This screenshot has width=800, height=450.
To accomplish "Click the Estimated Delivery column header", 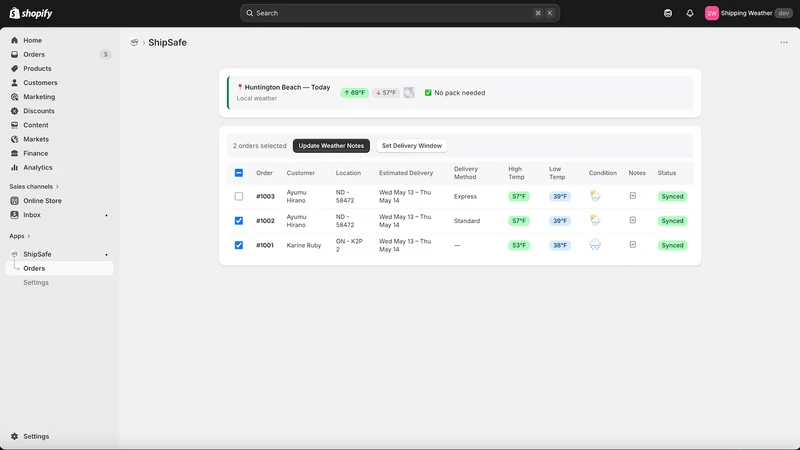I will point(406,173).
